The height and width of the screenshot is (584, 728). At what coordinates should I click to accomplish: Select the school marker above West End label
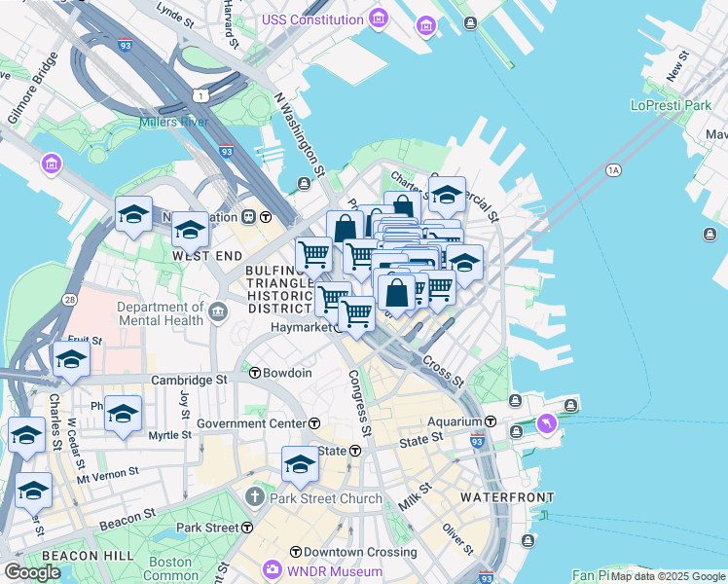coord(191,231)
